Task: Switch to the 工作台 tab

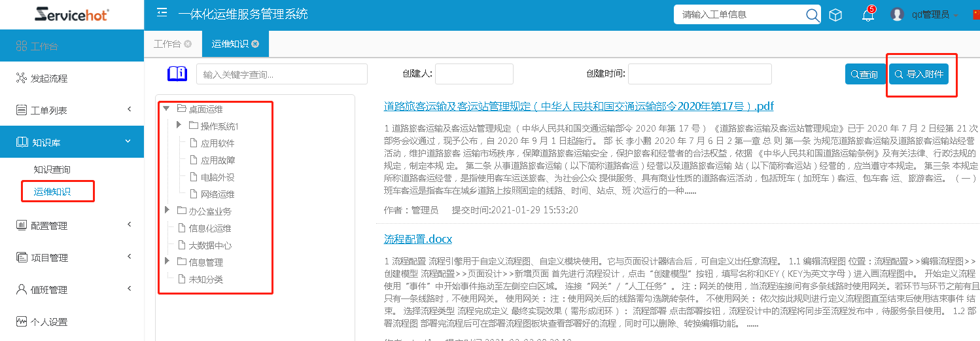Action: (x=167, y=44)
